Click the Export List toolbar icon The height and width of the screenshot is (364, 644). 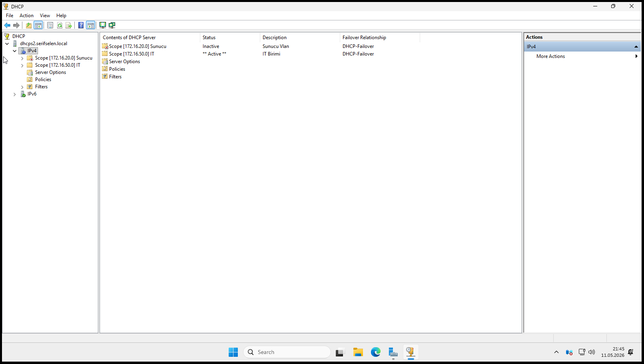pos(69,25)
